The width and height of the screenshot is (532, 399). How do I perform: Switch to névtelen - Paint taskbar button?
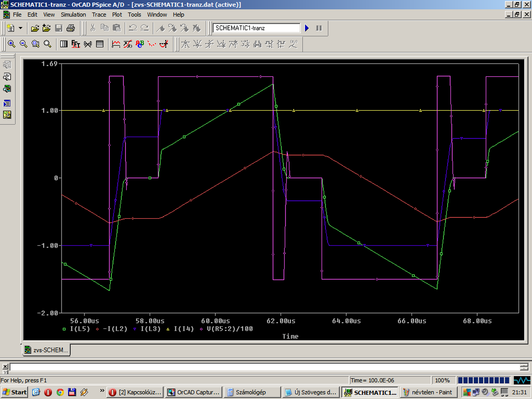click(x=429, y=392)
